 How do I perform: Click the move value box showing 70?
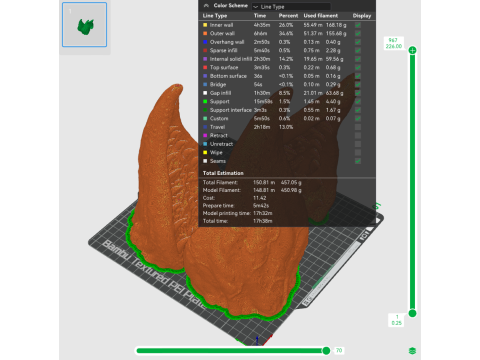(339, 350)
